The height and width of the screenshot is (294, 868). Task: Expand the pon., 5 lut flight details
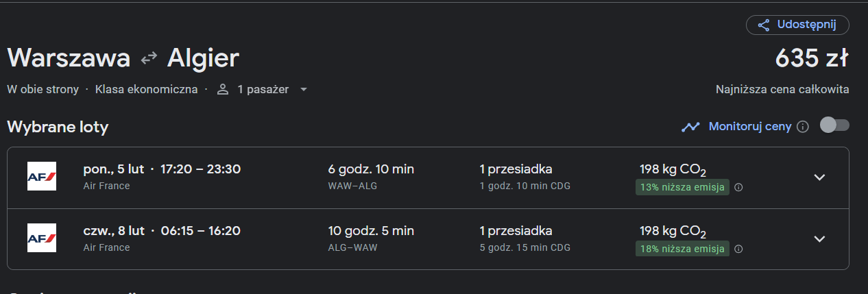tap(819, 177)
